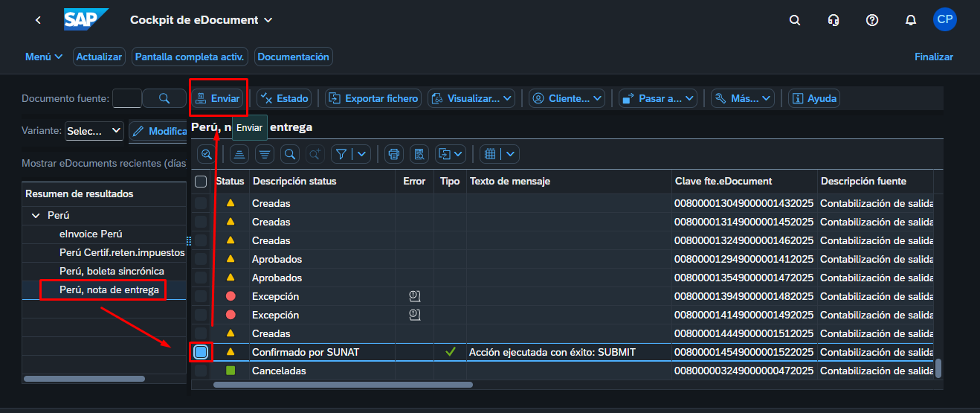Click the Enviar button
Image resolution: width=980 pixels, height=413 pixels.
(218, 98)
